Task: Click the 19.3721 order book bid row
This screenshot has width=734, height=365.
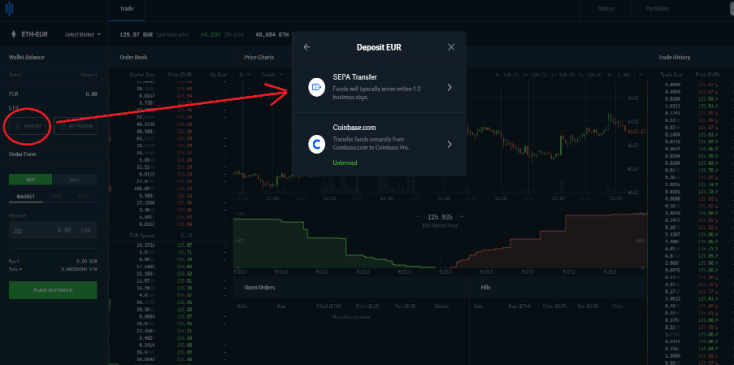Action: click(171, 245)
